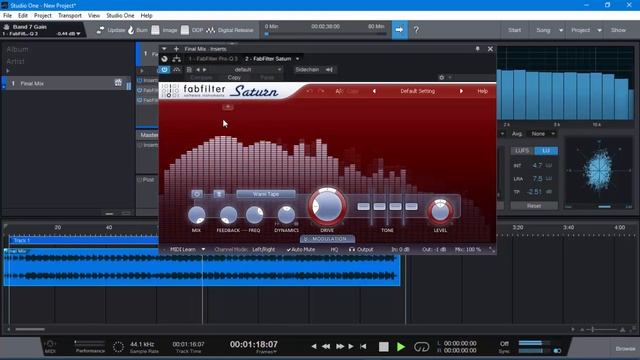Click the Image export icon
Viewport: 640px width, 360px height.
click(x=156, y=30)
